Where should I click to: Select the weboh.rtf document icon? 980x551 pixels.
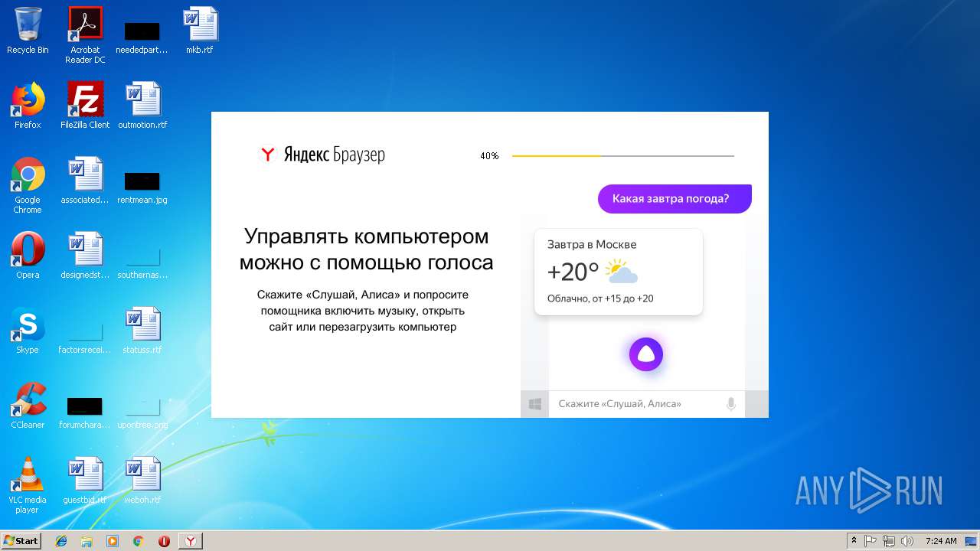pyautogui.click(x=142, y=481)
